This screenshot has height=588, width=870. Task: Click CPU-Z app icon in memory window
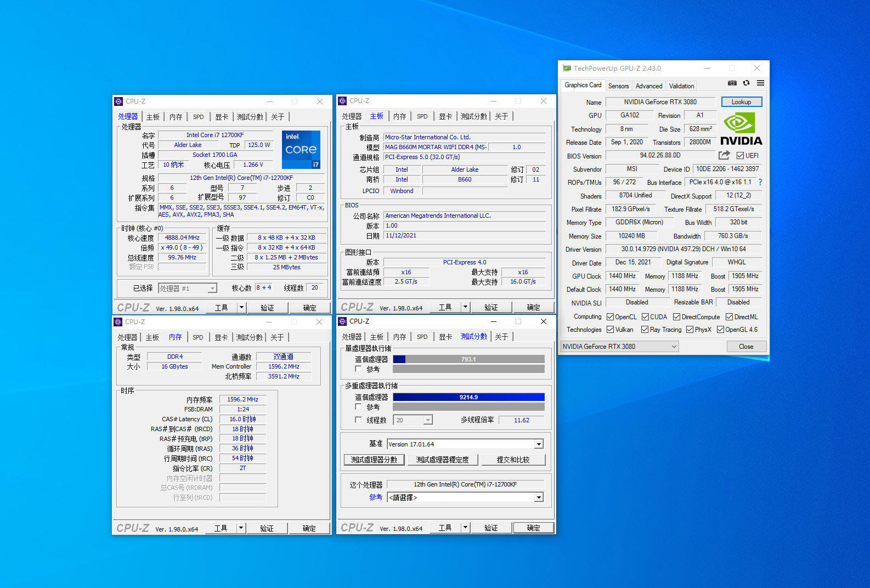[x=118, y=322]
